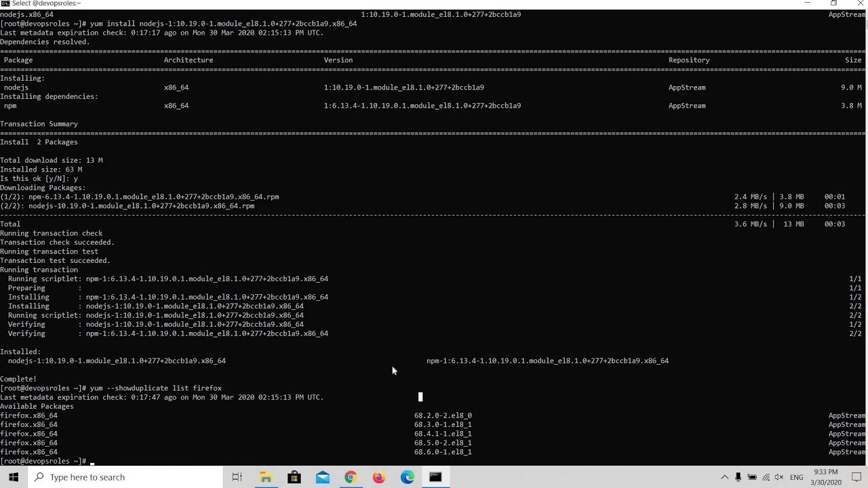Click the 'Available Packages' line

[x=37, y=407]
